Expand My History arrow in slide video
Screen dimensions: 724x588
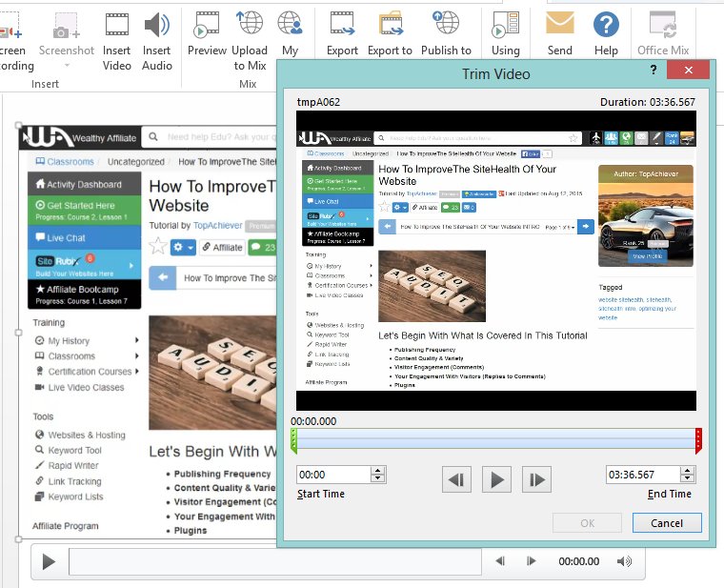(136, 340)
